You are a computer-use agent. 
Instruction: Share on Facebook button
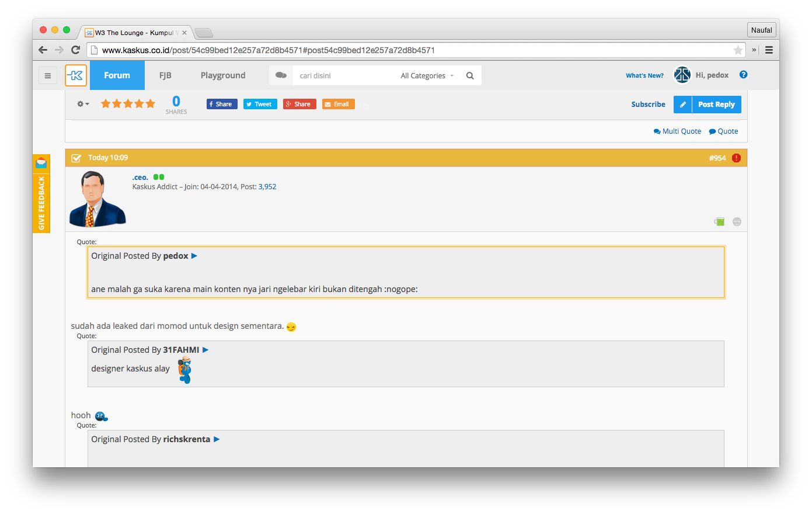tap(222, 104)
